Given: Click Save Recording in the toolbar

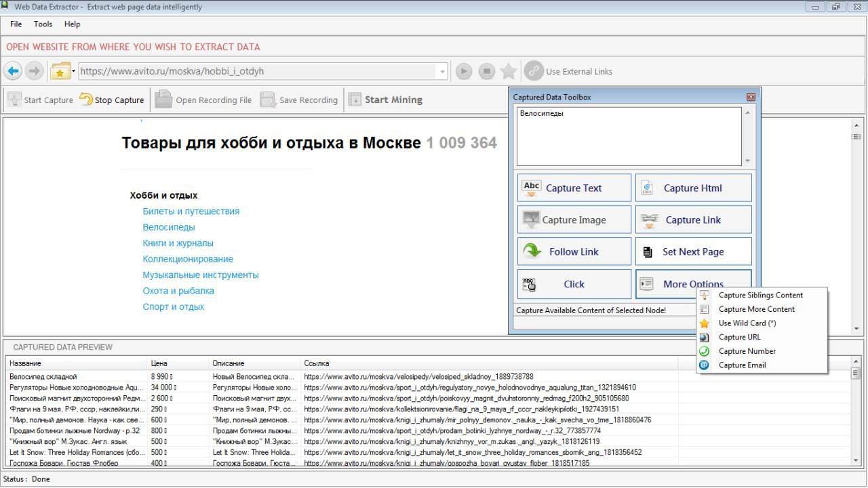Looking at the screenshot, I should (x=298, y=100).
